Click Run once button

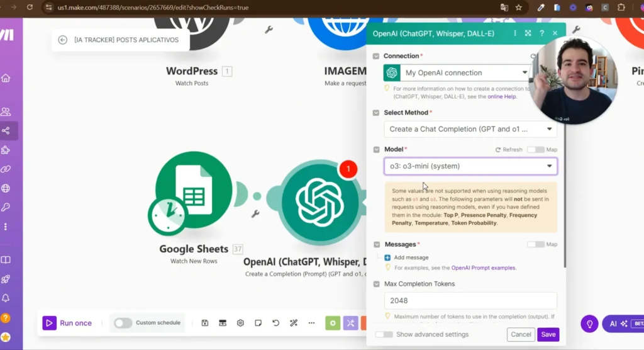coord(67,323)
